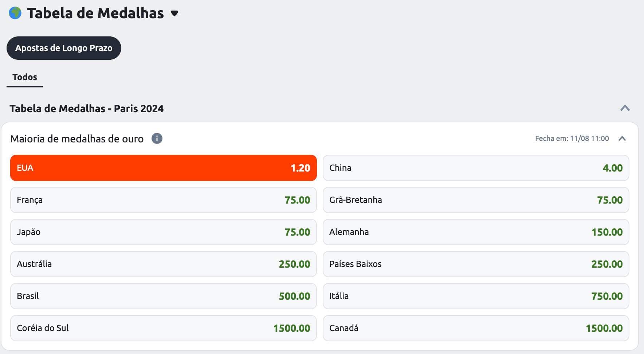Deselect the EUA 1.20 odds selection
This screenshot has height=354, width=644.
[x=163, y=168]
